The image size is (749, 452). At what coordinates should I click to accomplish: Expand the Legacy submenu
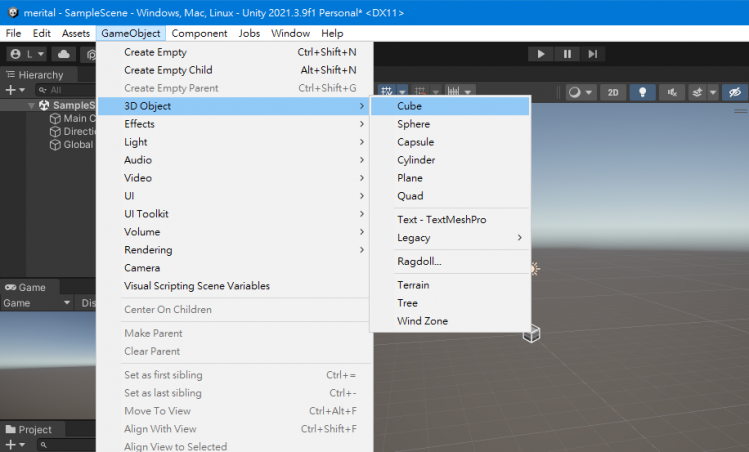pyautogui.click(x=450, y=237)
